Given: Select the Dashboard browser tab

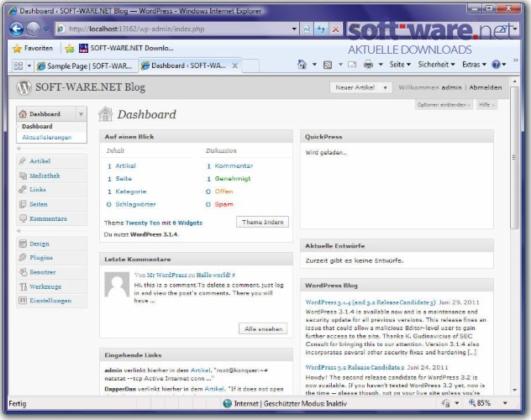Looking at the screenshot, I should tap(186, 66).
